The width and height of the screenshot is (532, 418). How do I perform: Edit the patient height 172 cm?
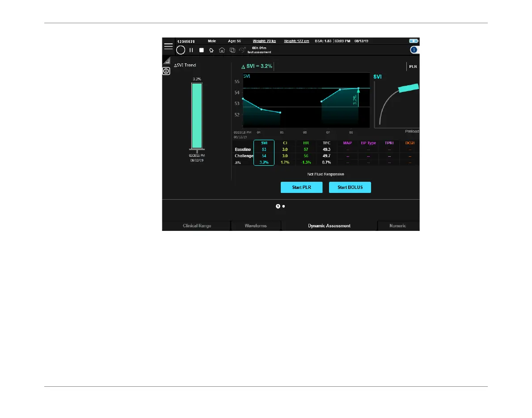click(296, 41)
